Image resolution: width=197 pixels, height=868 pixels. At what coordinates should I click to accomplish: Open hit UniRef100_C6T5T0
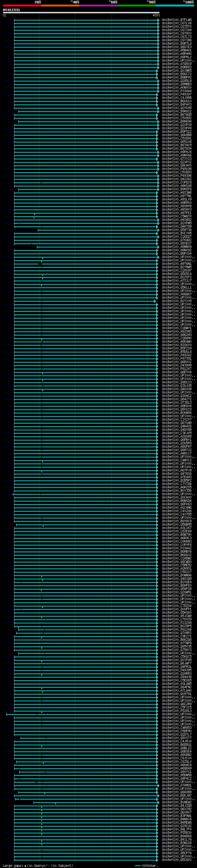177,26
